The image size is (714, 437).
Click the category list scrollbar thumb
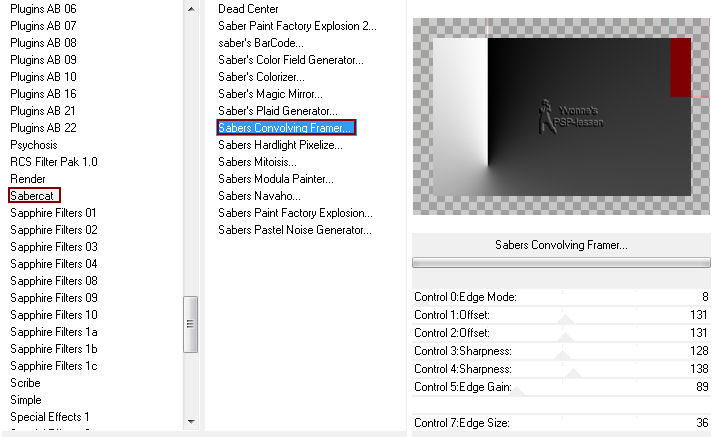tap(190, 324)
